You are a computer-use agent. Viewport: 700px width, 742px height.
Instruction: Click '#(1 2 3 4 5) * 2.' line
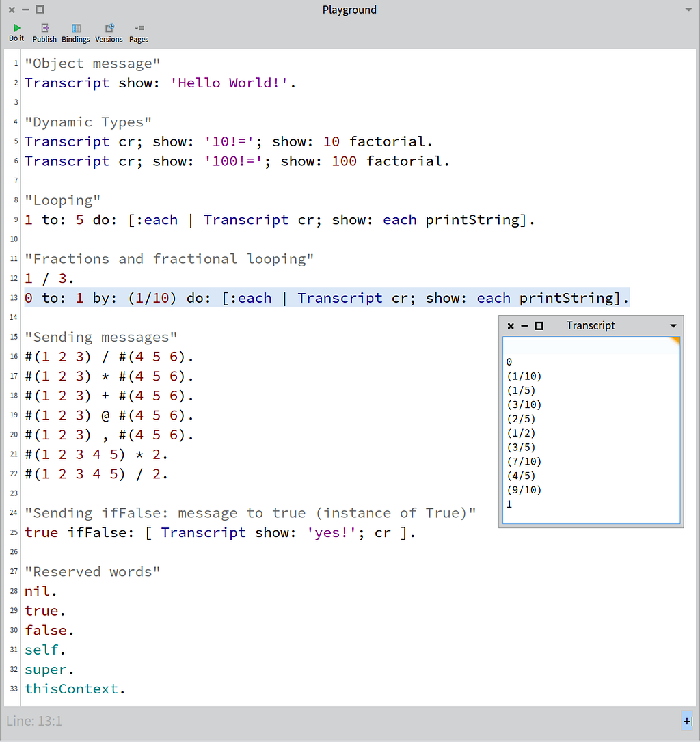pos(96,455)
